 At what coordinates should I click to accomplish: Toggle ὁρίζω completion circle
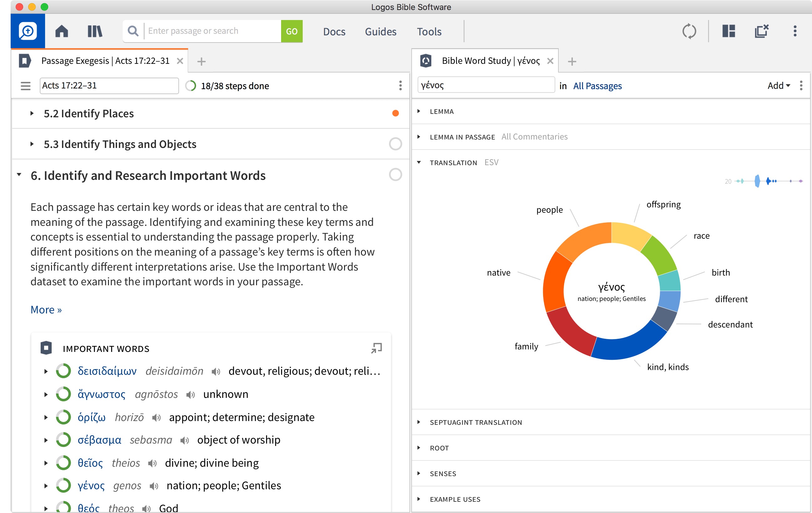pyautogui.click(x=63, y=417)
